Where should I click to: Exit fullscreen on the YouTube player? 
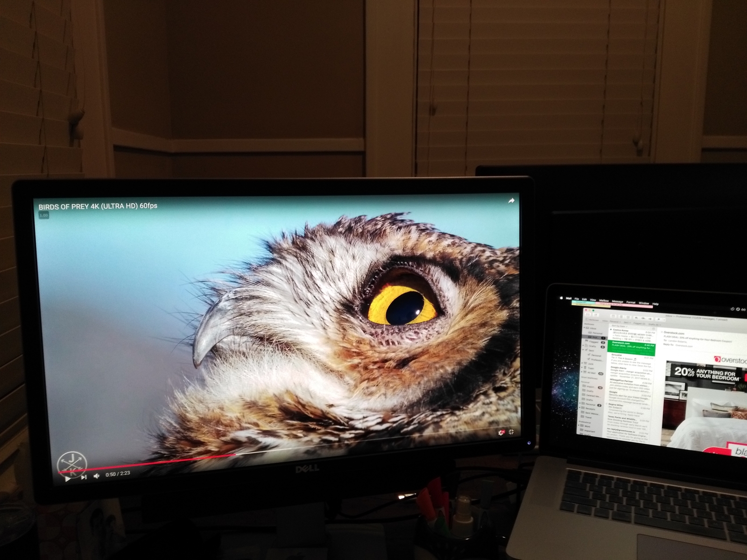512,432
